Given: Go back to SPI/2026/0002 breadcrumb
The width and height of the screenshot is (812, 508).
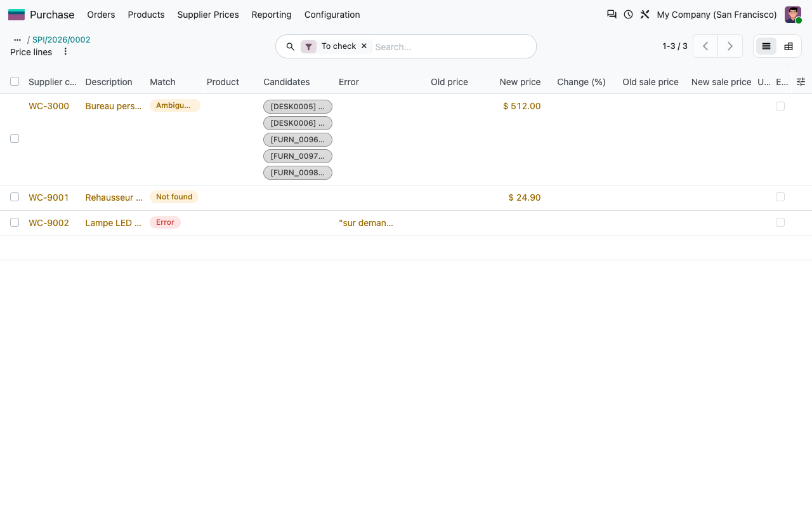Looking at the screenshot, I should point(62,39).
